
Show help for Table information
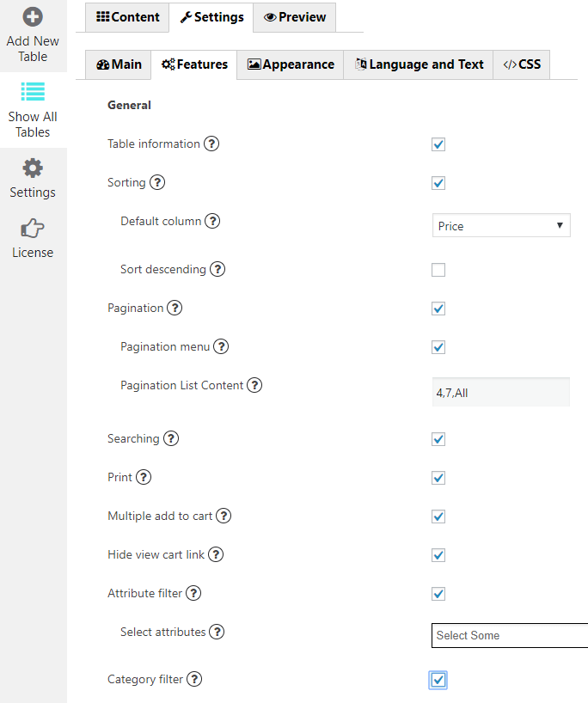coord(211,144)
